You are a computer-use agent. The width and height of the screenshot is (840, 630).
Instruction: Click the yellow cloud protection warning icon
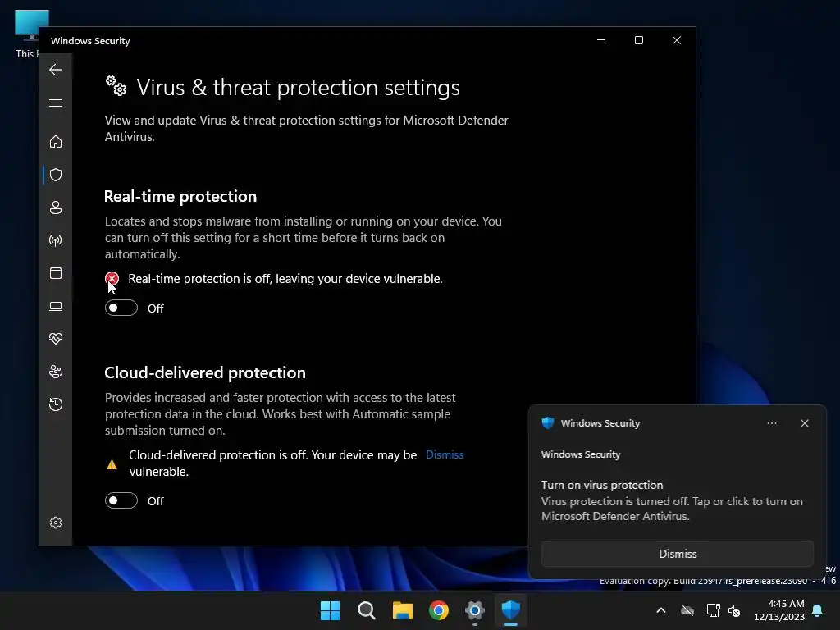(112, 464)
